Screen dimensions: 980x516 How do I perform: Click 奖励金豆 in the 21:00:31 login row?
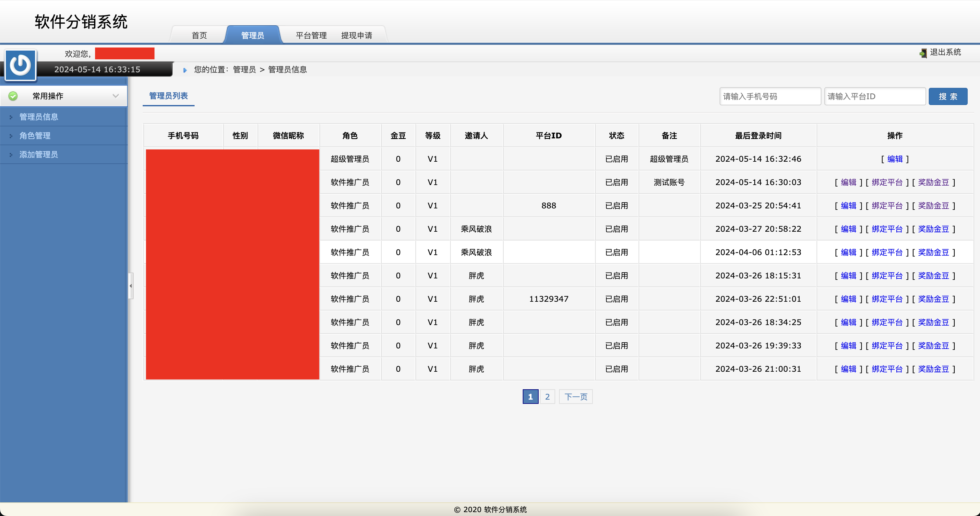934,369
